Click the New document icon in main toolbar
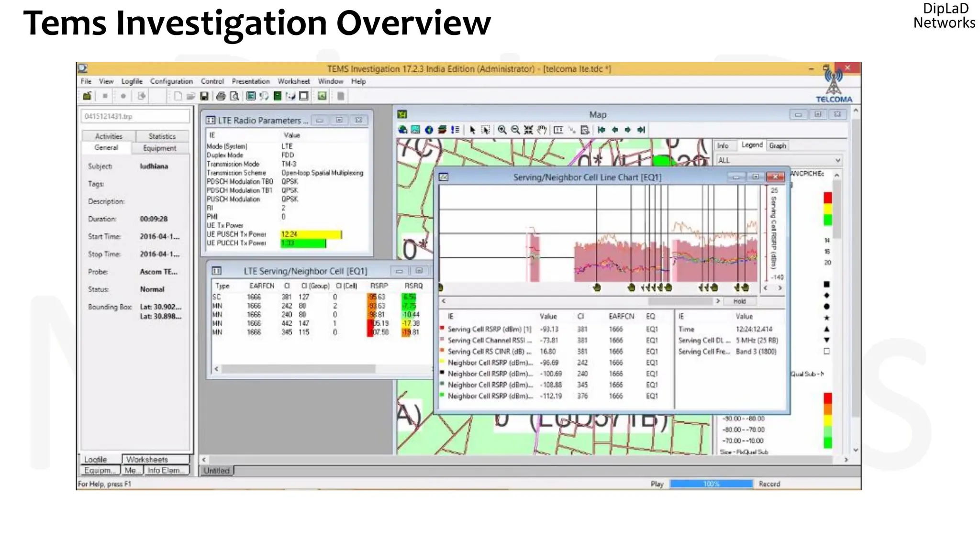This screenshot has width=980, height=551. pos(178,96)
